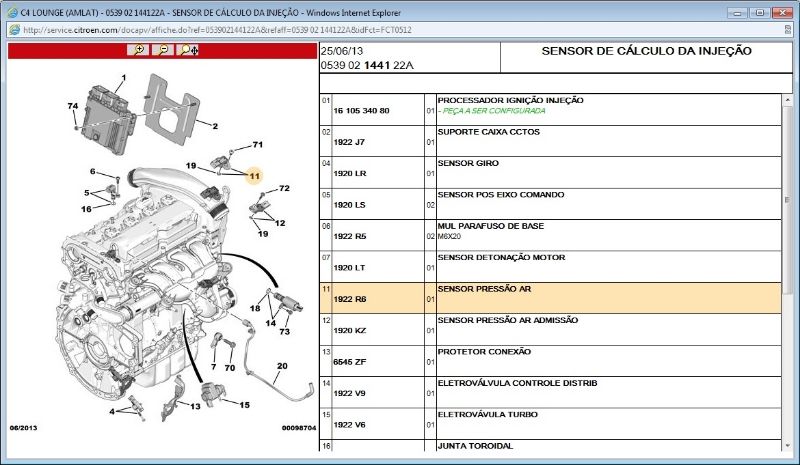
Task: Click SENSOR DE CÁLCULO DA INJEÇÃO heading
Action: (646, 51)
